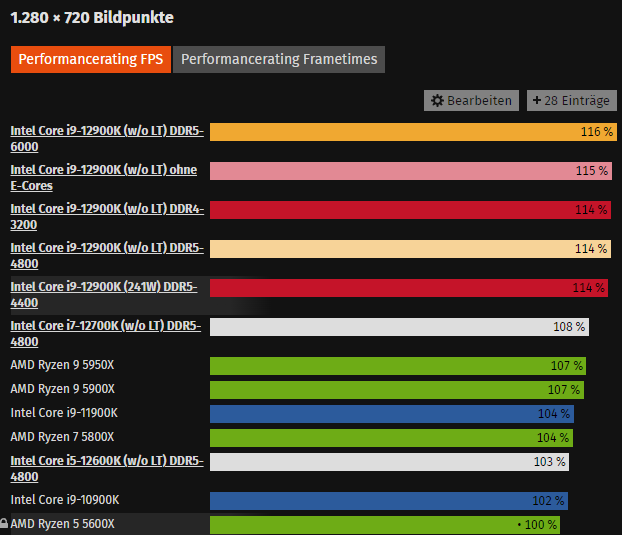The height and width of the screenshot is (535, 622).
Task: Click the gear icon in Bearbeiten
Action: [x=437, y=100]
